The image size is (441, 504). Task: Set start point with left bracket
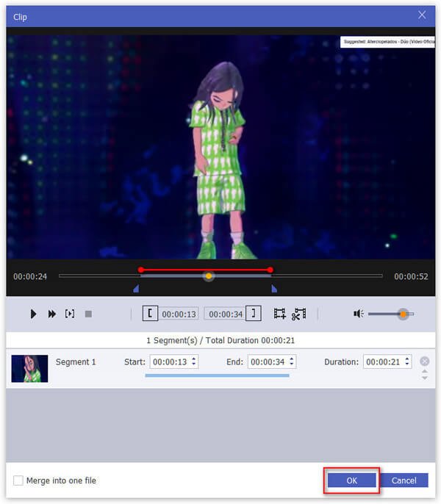point(150,314)
